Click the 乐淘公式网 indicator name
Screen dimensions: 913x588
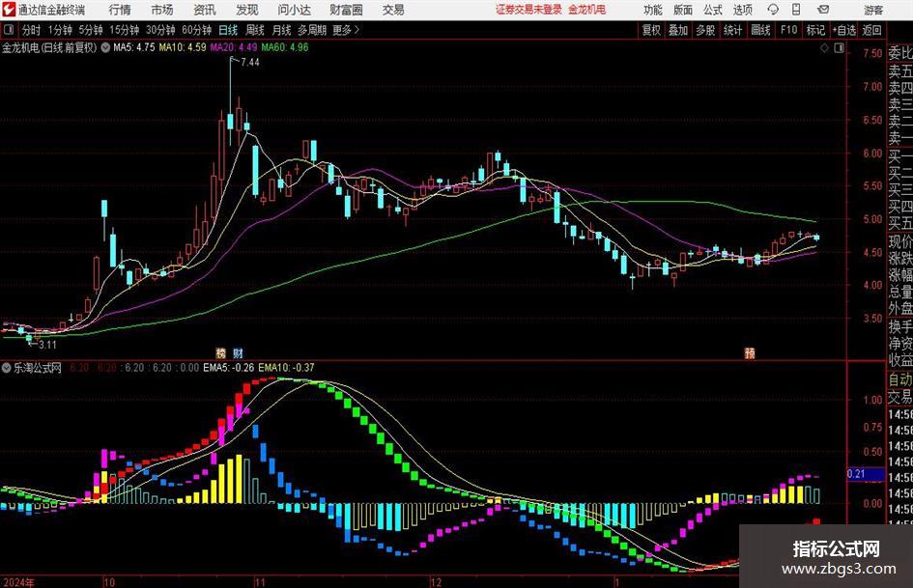coord(38,367)
